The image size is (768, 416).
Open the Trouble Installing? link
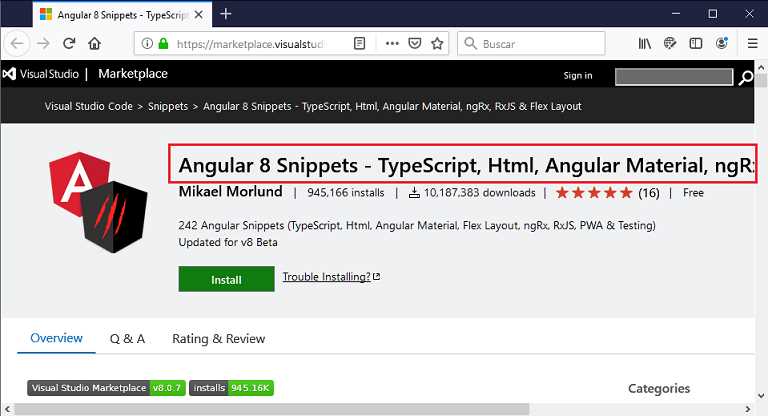332,277
